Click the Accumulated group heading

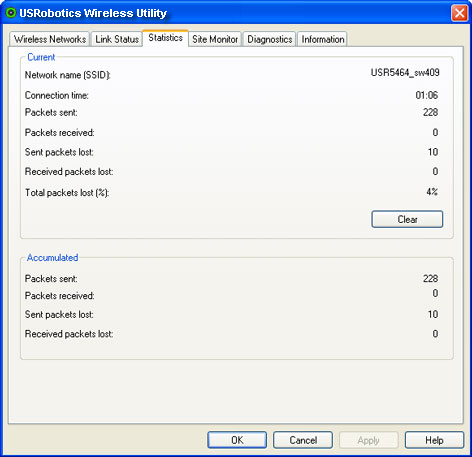52,258
